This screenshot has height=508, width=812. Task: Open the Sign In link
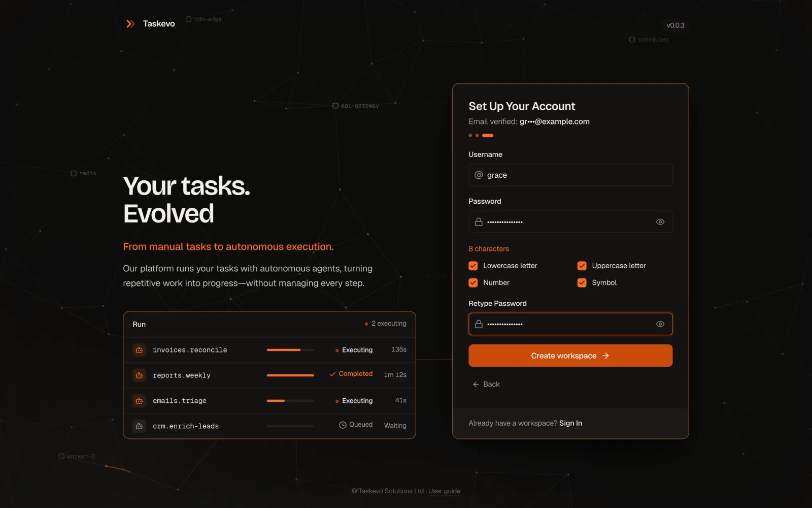tap(570, 423)
